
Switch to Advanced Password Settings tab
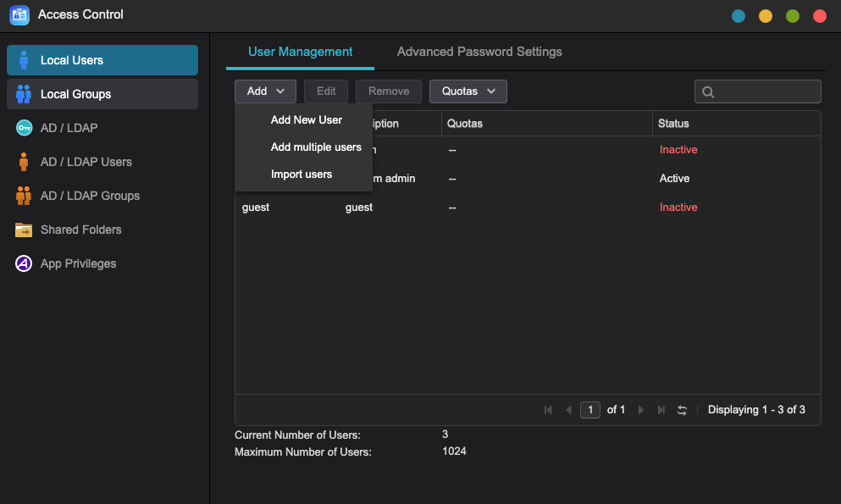tap(479, 52)
